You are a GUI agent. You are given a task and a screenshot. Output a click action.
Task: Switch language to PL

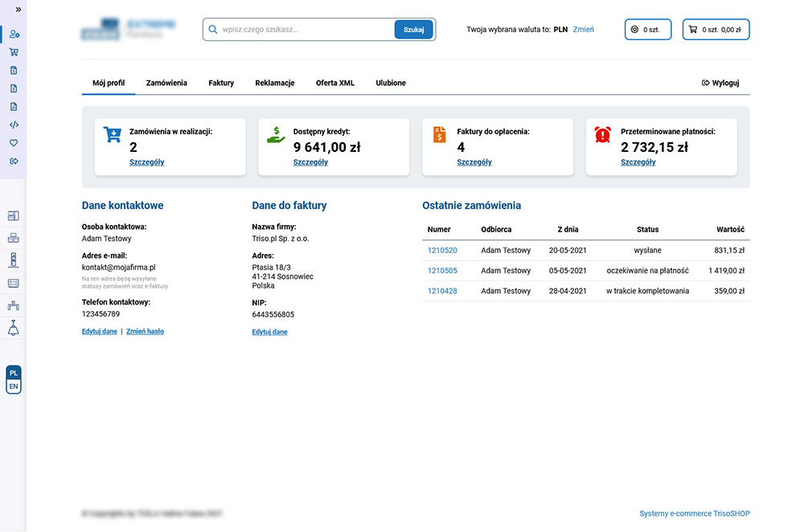[x=14, y=373]
